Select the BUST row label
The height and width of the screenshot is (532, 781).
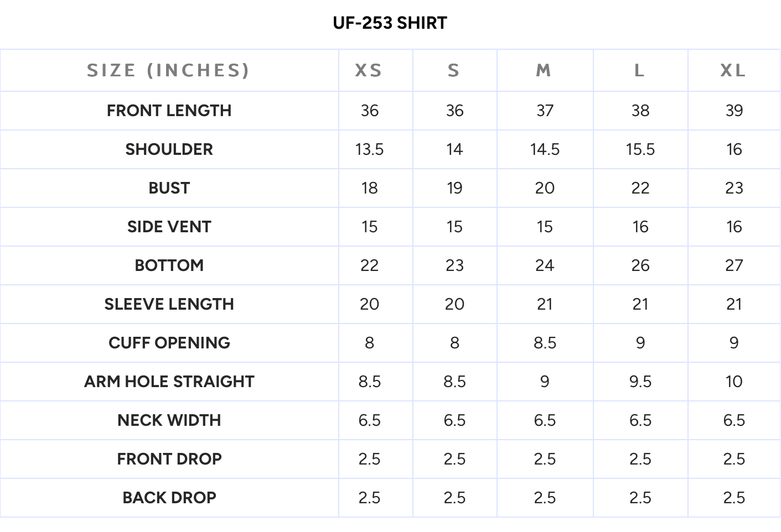[x=169, y=188]
